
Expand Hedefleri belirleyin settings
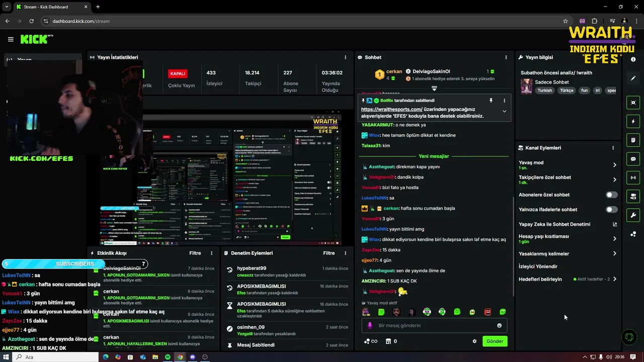615,279
